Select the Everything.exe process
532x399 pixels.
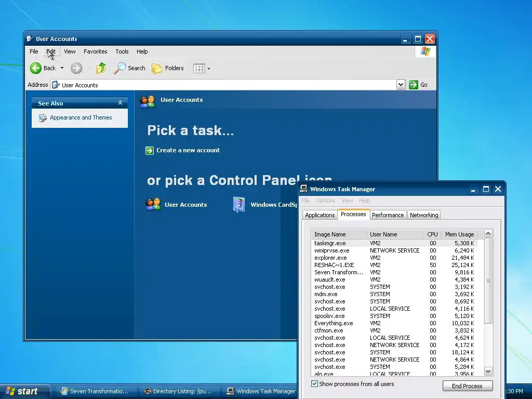click(x=394, y=323)
